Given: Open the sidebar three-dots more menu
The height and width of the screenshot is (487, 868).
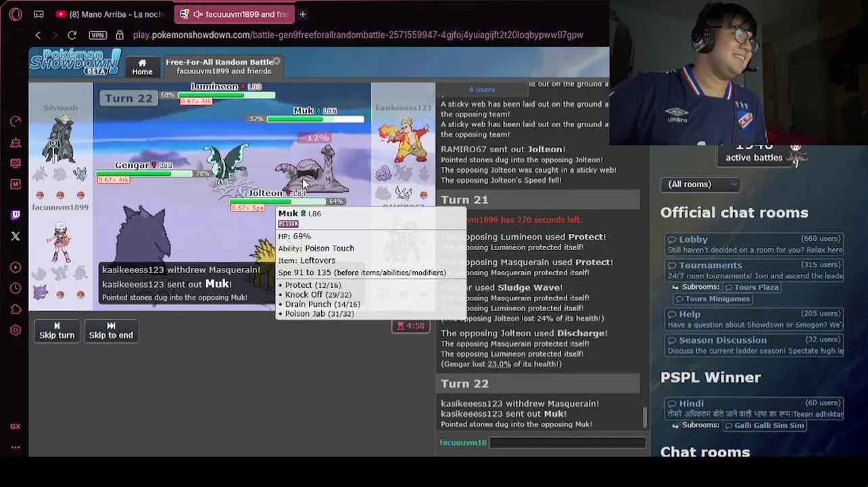Looking at the screenshot, I should point(16,447).
